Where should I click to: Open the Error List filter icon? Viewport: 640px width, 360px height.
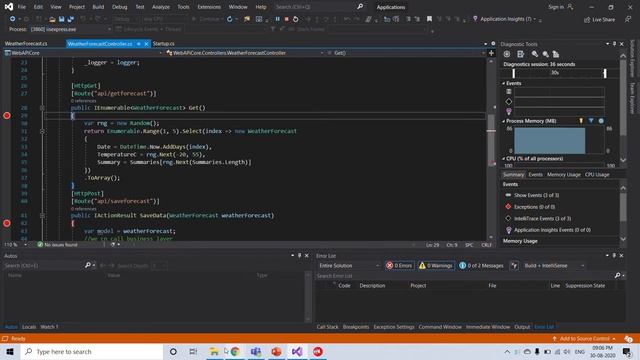pyautogui.click(x=514, y=266)
